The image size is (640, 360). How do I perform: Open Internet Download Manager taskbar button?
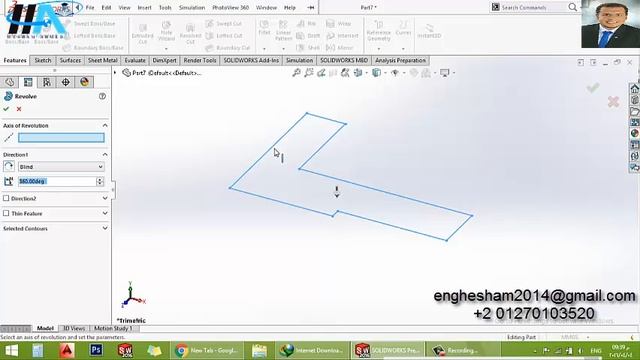point(312,350)
